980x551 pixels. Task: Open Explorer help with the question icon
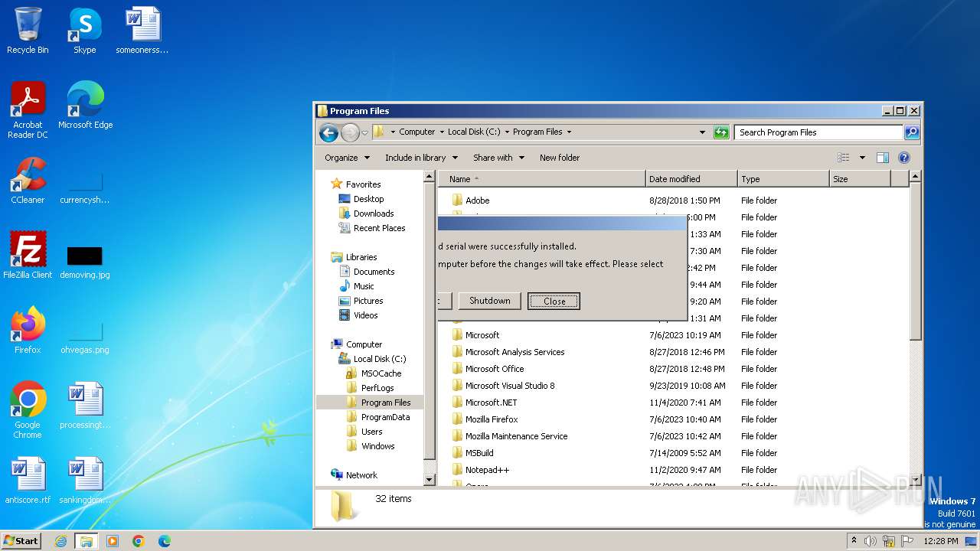point(903,158)
